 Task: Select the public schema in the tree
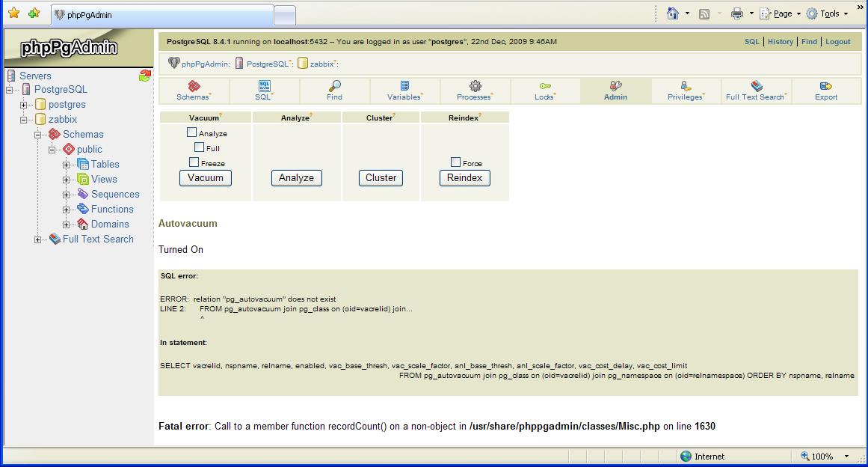(x=89, y=149)
